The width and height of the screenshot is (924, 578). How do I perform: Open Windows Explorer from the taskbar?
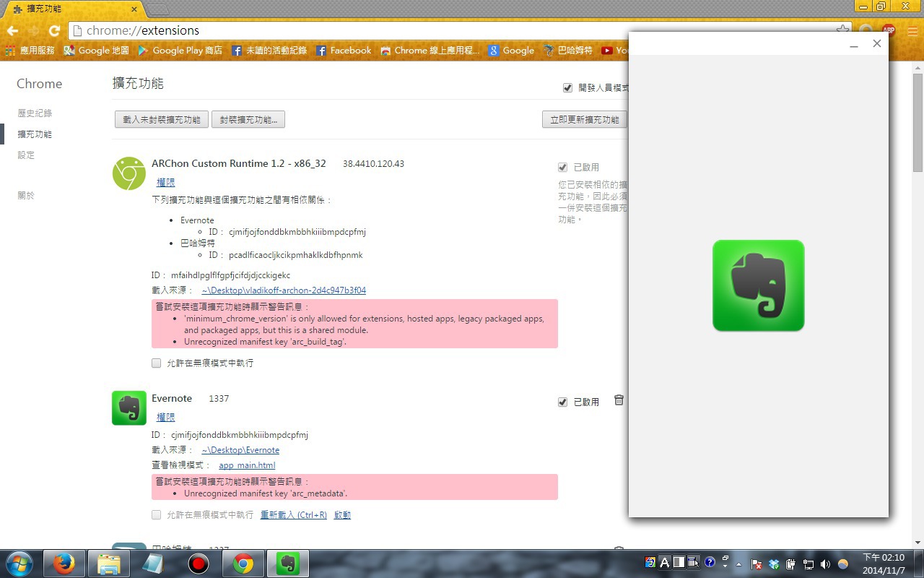point(108,564)
